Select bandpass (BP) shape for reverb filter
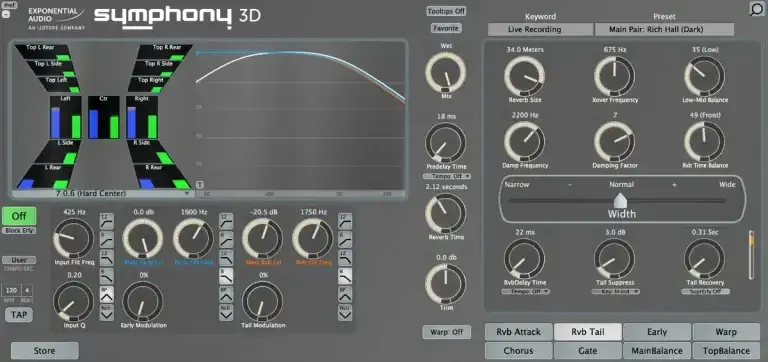The width and height of the screenshot is (768, 362). point(345,294)
